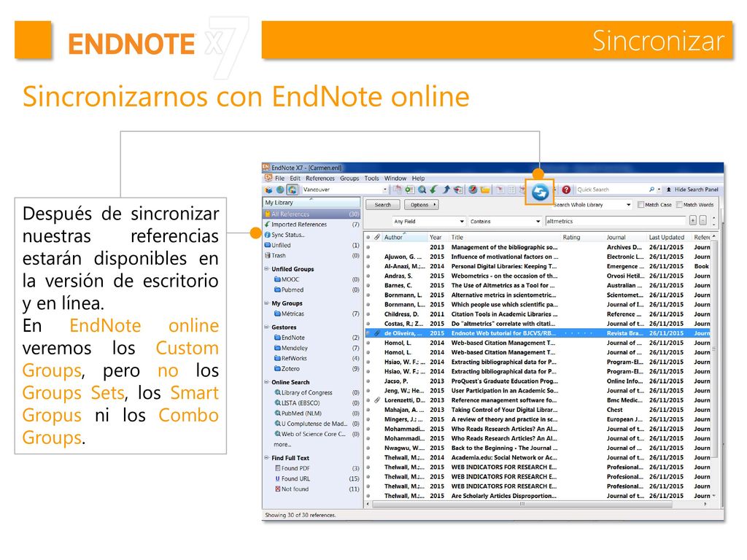Screen dimensions: 747x560
Task: Click the Copy to Local Library icon
Action: 398,190
